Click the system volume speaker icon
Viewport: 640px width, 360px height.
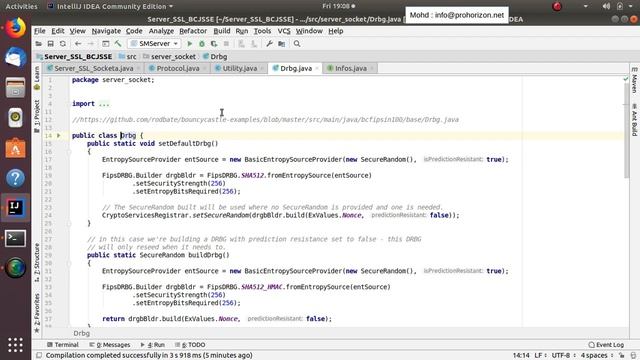click(606, 6)
